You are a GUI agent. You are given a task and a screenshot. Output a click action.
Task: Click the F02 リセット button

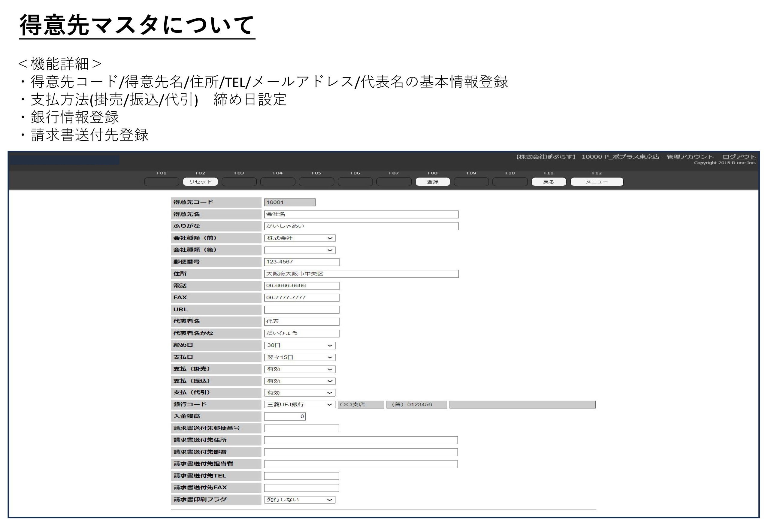coord(200,182)
